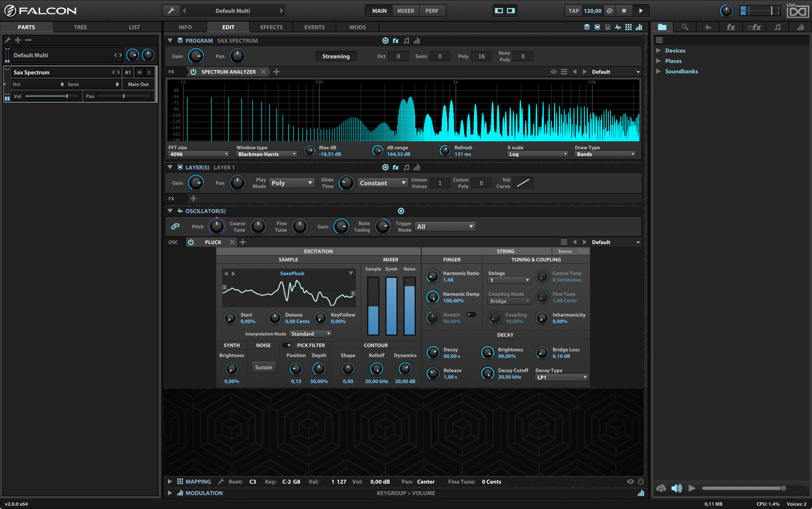Toggle the Stereo switch in String section

coord(583,251)
